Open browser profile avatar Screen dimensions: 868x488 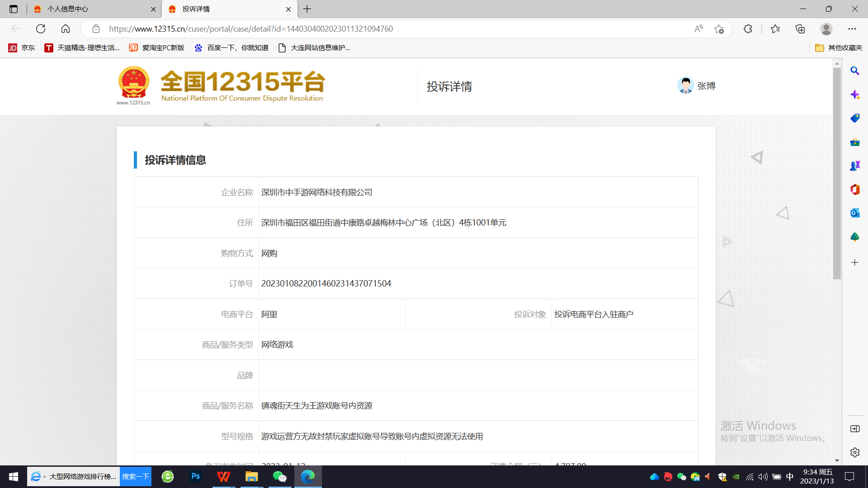pos(826,29)
